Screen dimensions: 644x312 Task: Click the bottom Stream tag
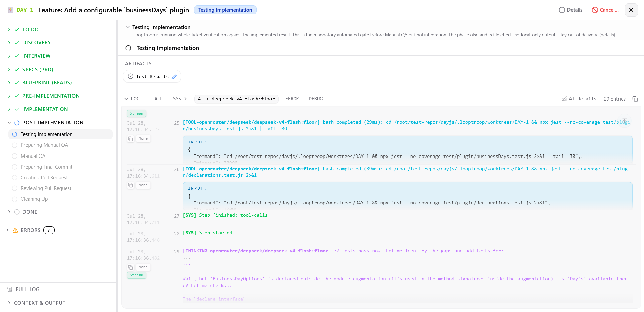(137, 275)
